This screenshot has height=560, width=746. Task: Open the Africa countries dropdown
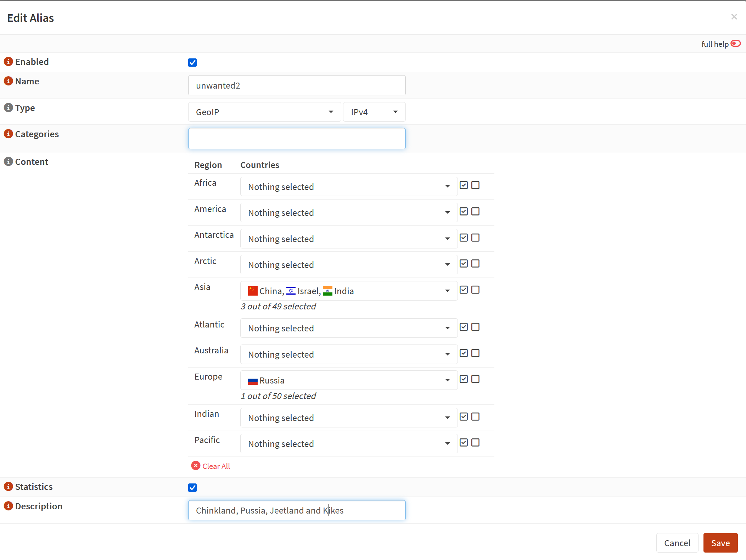tap(349, 187)
